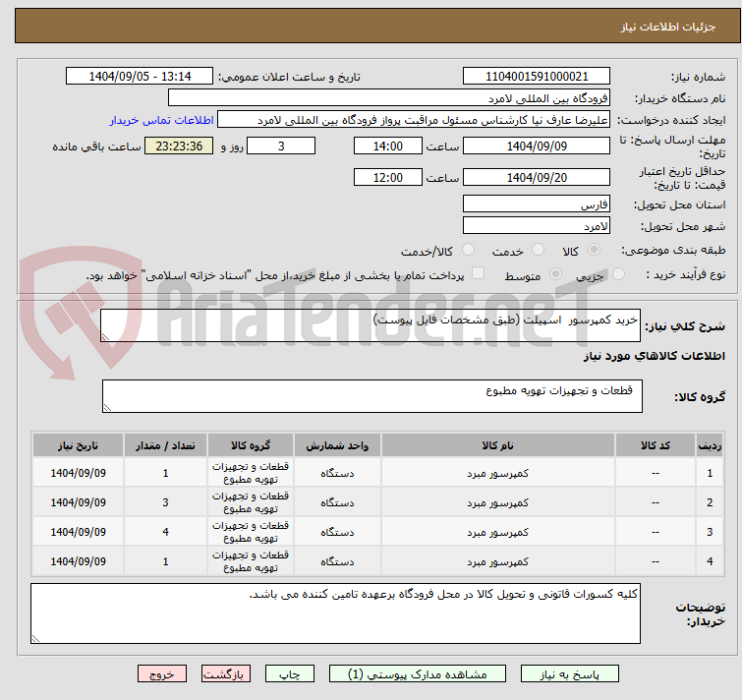
Task: Click the ردیف column header
Action: tap(710, 445)
